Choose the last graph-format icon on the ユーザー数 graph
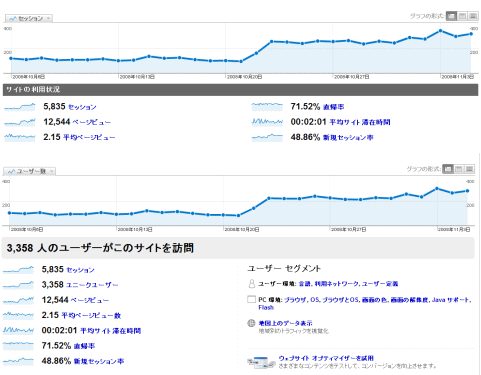The image size is (481, 375). point(469,169)
